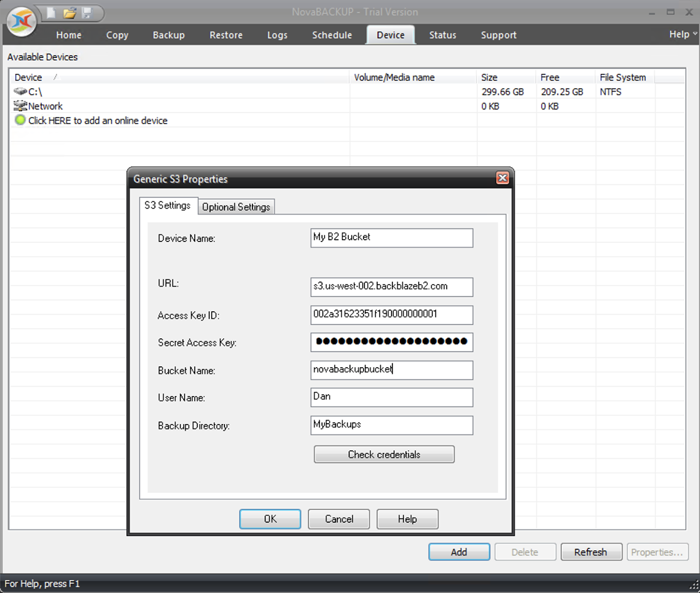Focus the Device Name field
Image resolution: width=700 pixels, height=593 pixels.
click(x=392, y=238)
